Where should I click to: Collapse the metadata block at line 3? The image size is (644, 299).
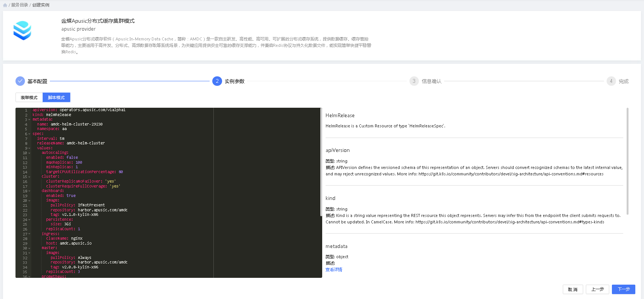[x=29, y=120]
